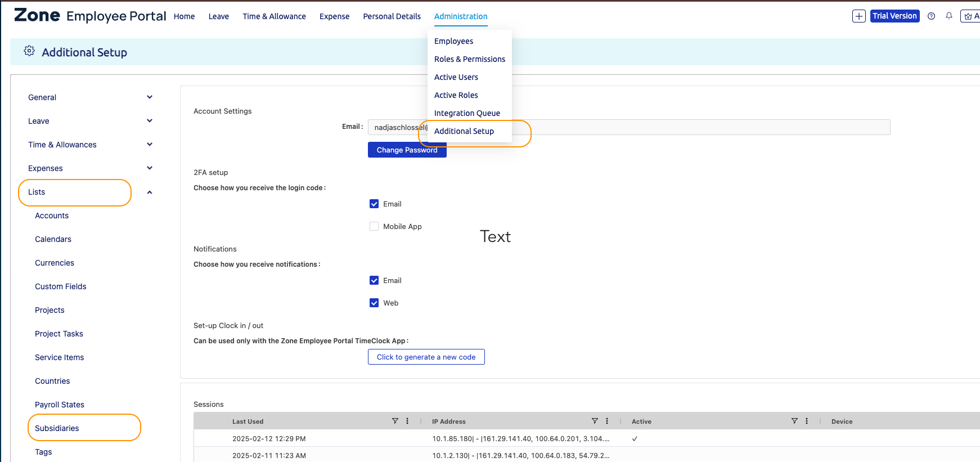The image size is (980, 462).
Task: Expand the Leave sidebar section
Action: pos(150,121)
